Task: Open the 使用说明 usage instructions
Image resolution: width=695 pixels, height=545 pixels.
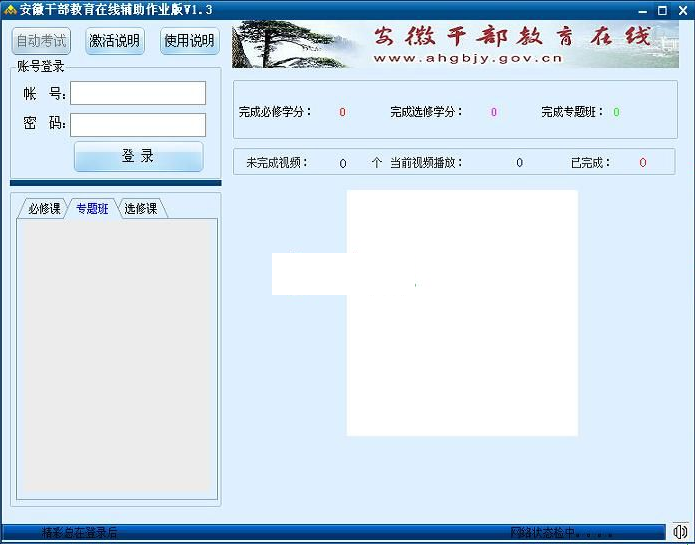Action: point(189,41)
